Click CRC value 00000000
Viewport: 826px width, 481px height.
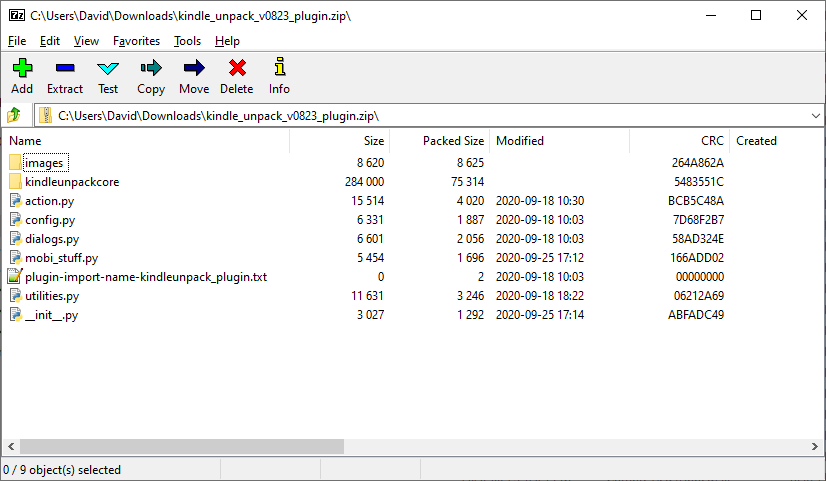pyautogui.click(x=700, y=277)
